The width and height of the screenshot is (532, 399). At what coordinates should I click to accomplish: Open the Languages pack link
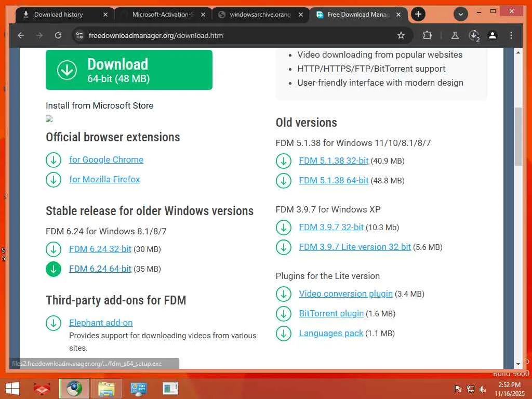(331, 333)
